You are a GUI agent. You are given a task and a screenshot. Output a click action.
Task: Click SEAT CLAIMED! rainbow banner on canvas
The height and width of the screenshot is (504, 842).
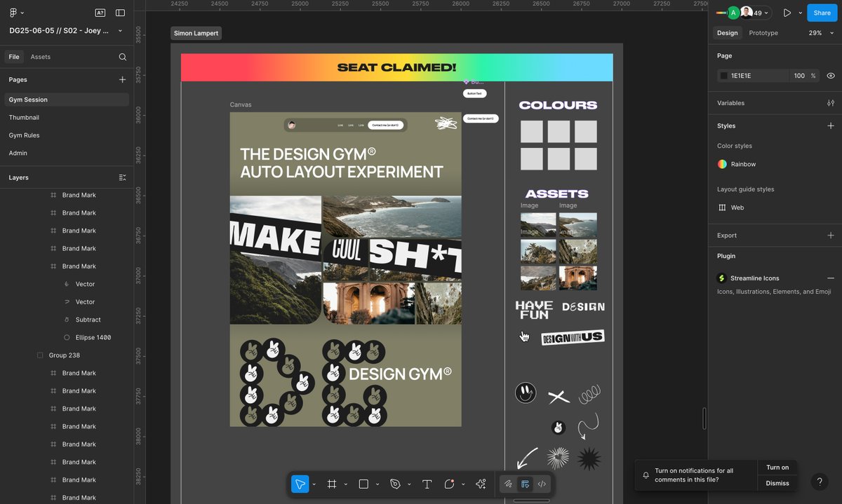point(396,67)
